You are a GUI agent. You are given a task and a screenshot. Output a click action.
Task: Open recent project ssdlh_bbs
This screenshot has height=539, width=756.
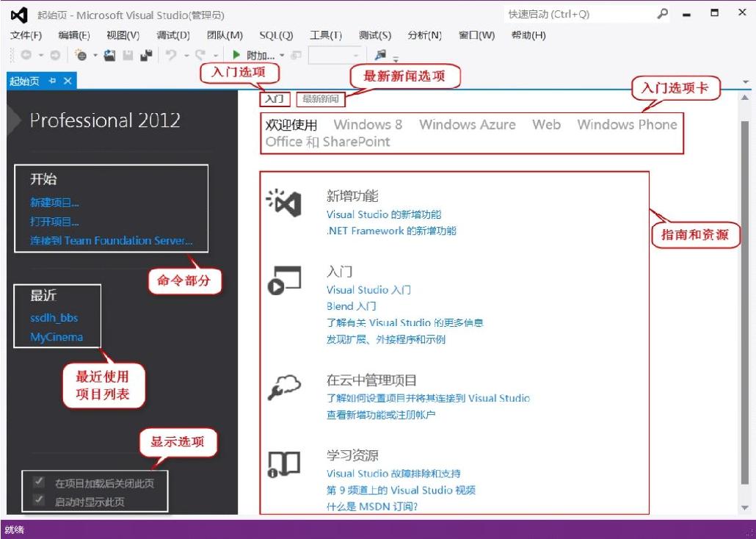[54, 317]
